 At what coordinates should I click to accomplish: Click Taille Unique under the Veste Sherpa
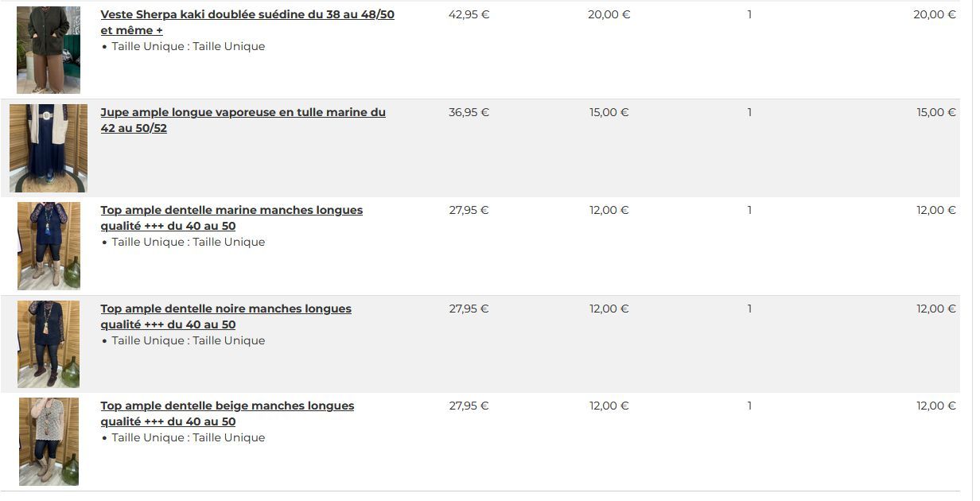click(x=188, y=46)
